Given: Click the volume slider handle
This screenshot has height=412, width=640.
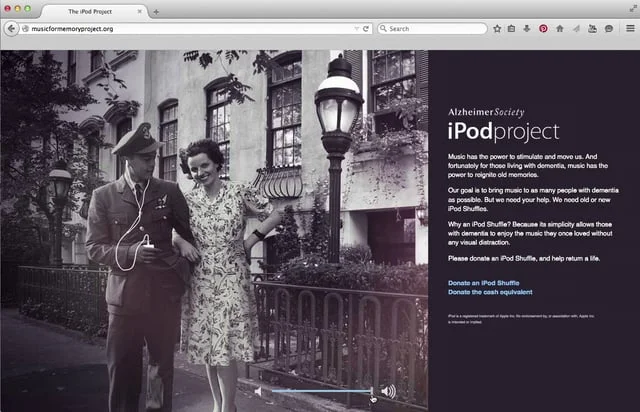Looking at the screenshot, I should coord(372,391).
